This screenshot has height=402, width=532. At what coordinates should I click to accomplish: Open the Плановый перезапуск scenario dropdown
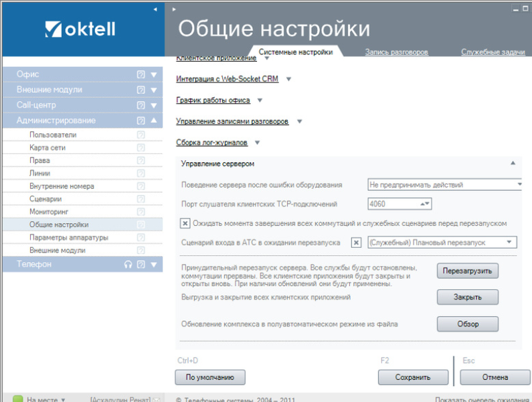click(510, 243)
